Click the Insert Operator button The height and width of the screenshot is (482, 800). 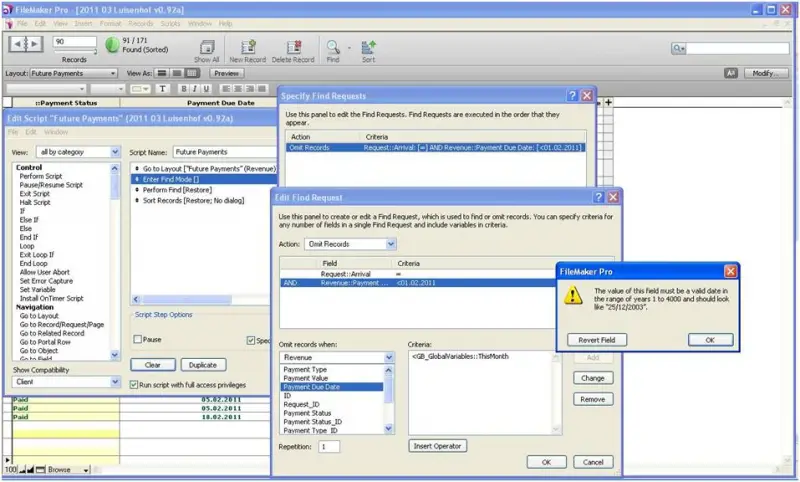click(437, 446)
